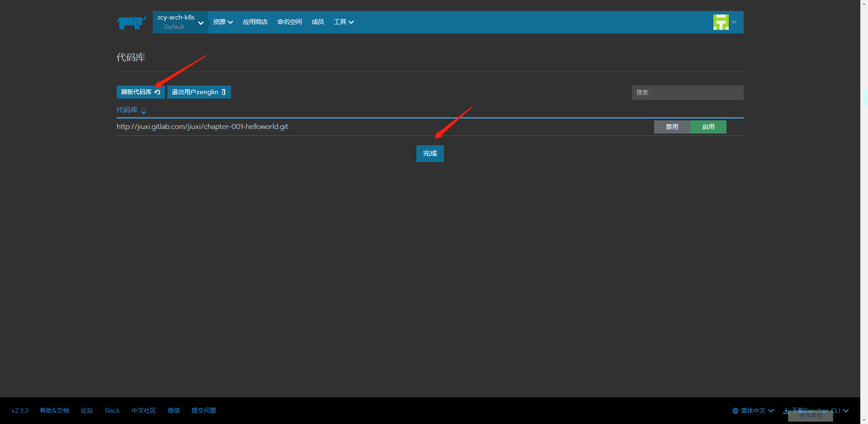Click the page vertical scrollbar

[x=864, y=212]
